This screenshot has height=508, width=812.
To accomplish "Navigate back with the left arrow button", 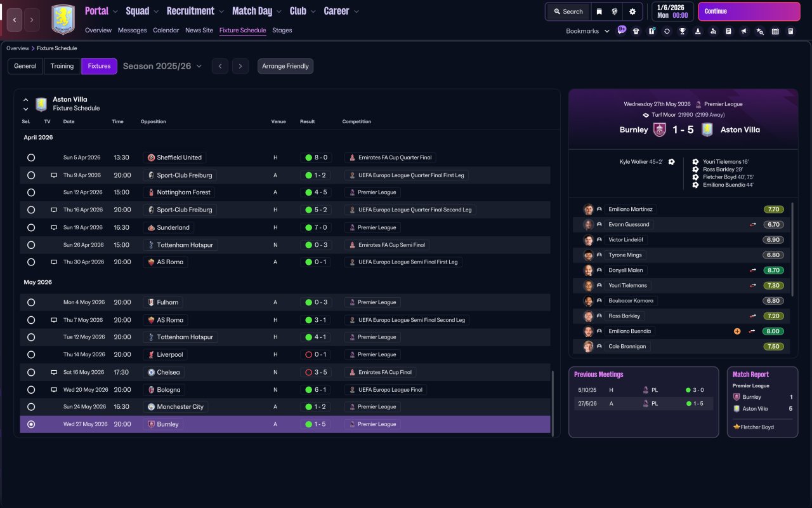I will [15, 20].
